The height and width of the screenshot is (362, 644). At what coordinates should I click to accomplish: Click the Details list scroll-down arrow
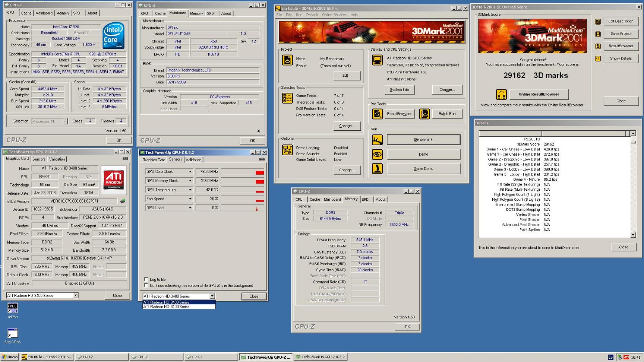pos(633,235)
